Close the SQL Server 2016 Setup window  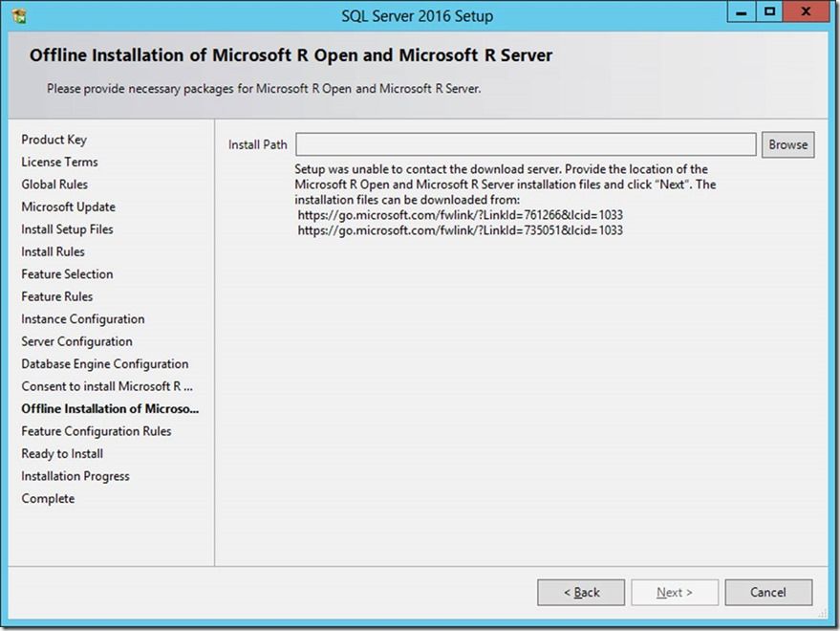(x=807, y=11)
